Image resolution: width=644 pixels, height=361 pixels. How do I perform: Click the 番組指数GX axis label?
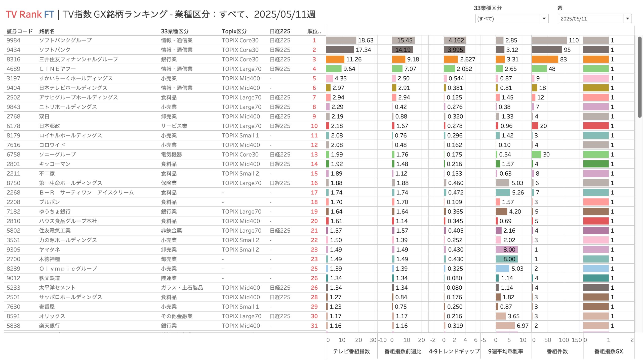[608, 351]
